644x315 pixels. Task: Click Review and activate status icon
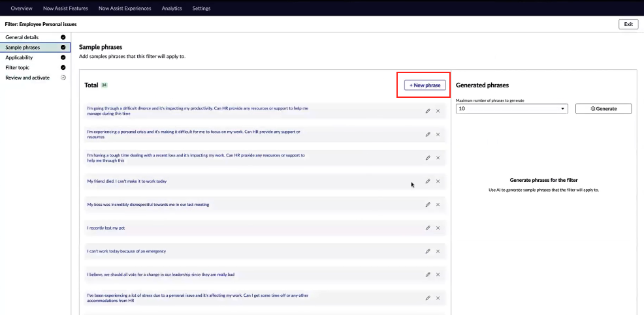coord(63,78)
